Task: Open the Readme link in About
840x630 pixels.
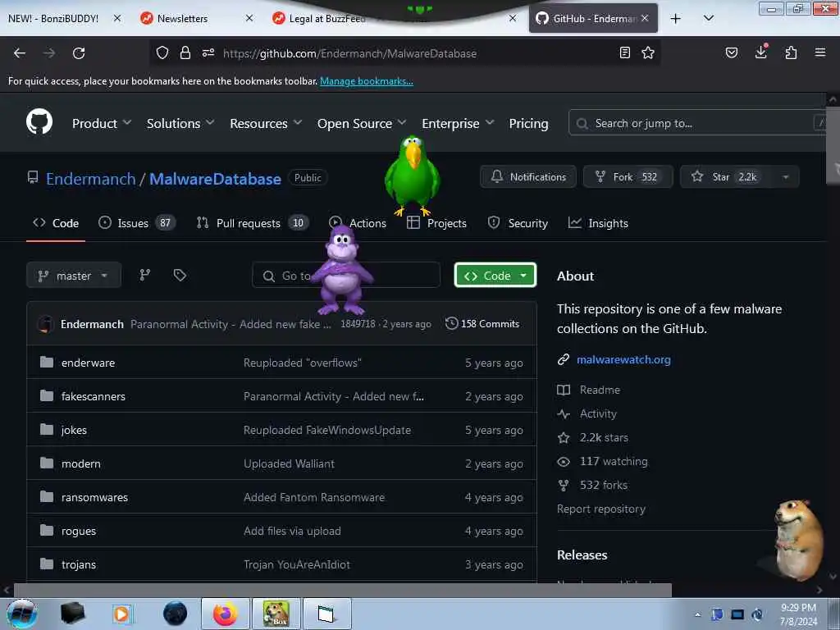Action: 600,390
